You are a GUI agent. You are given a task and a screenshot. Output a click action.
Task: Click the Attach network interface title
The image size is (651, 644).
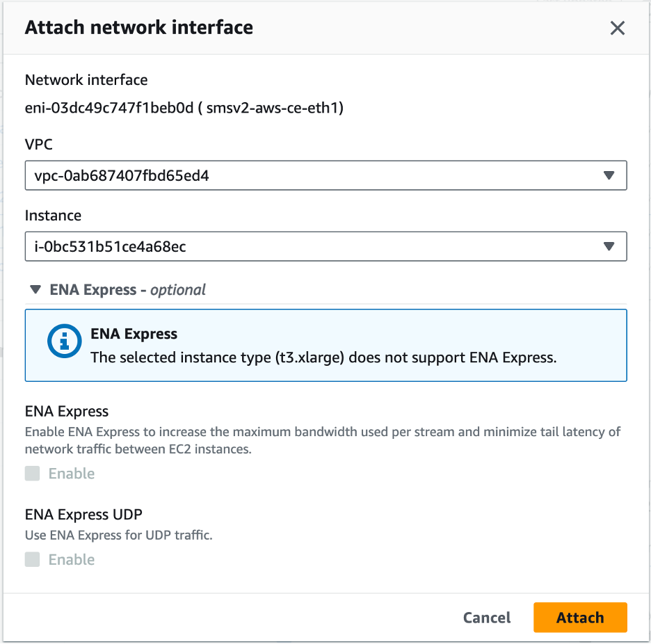click(138, 27)
